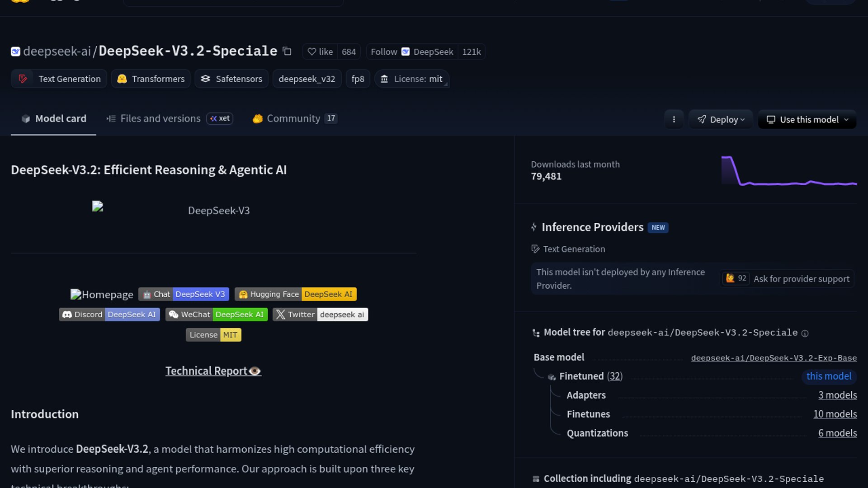
Task: Click the Transformers library tag
Action: click(x=151, y=79)
